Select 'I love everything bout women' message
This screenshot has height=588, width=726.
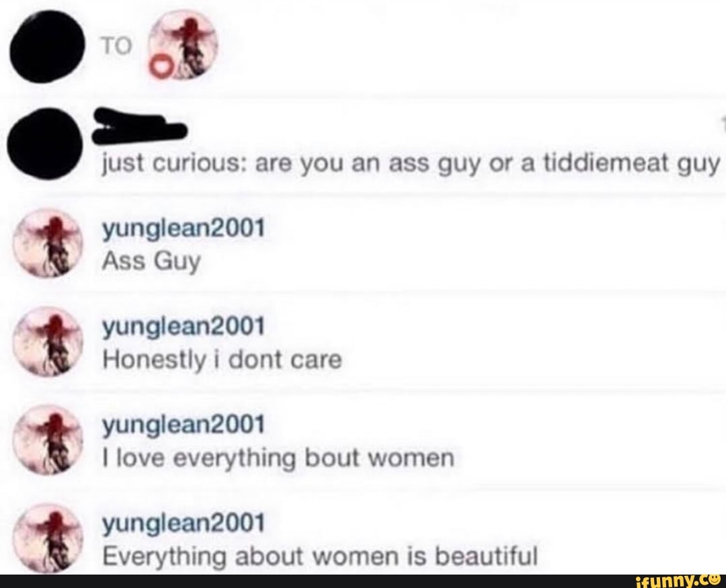278,458
